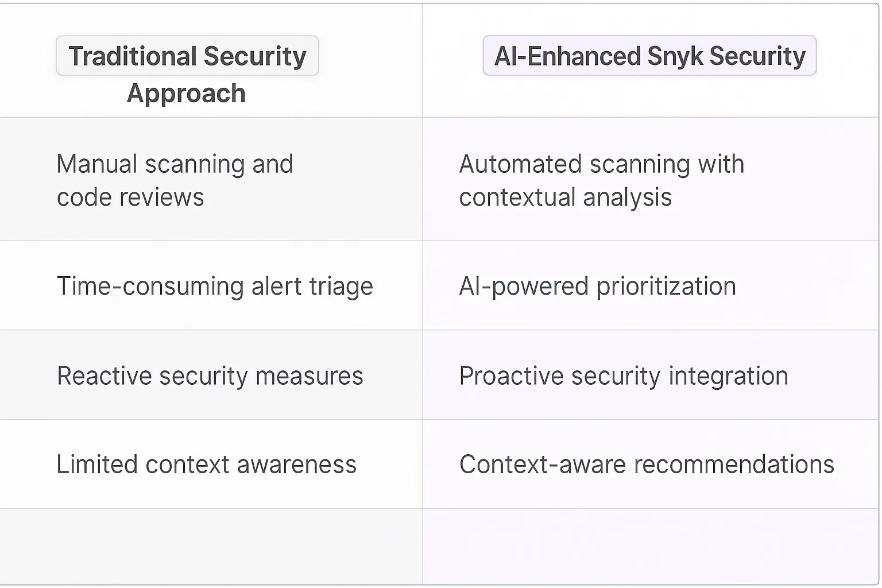Click the empty bottom-right table cell
The image size is (882, 588).
[650, 547]
